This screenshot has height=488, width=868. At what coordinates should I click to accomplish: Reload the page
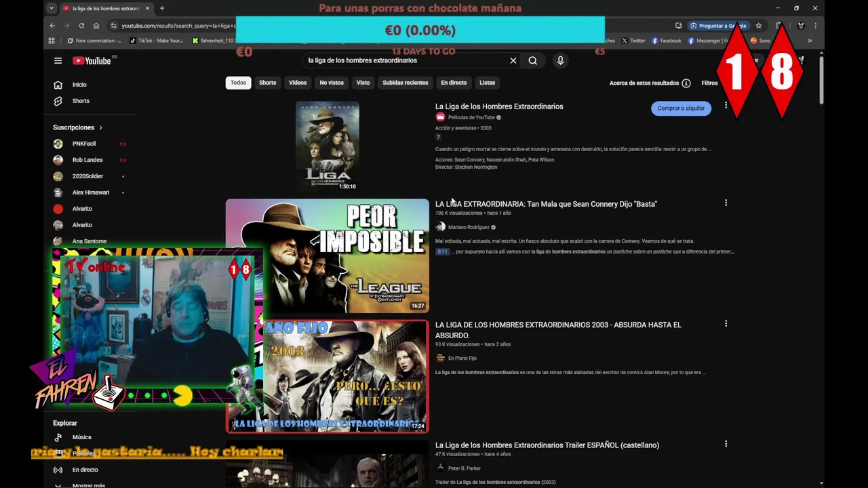[x=81, y=26]
